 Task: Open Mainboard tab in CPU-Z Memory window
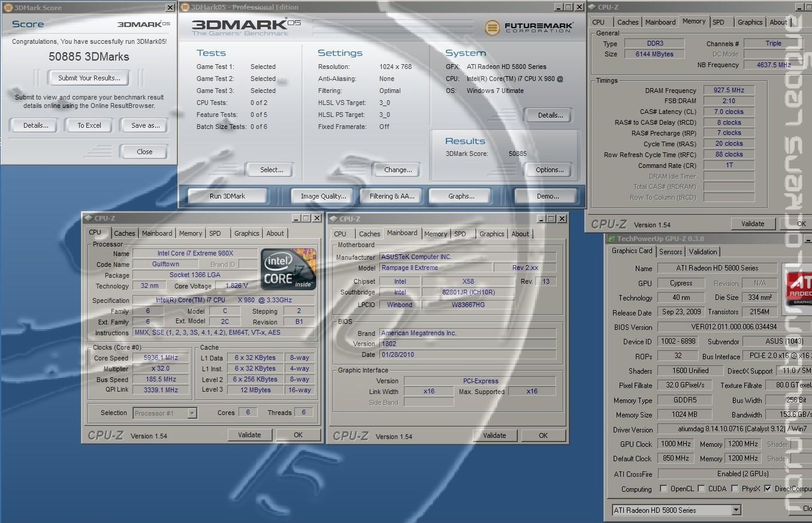point(660,22)
